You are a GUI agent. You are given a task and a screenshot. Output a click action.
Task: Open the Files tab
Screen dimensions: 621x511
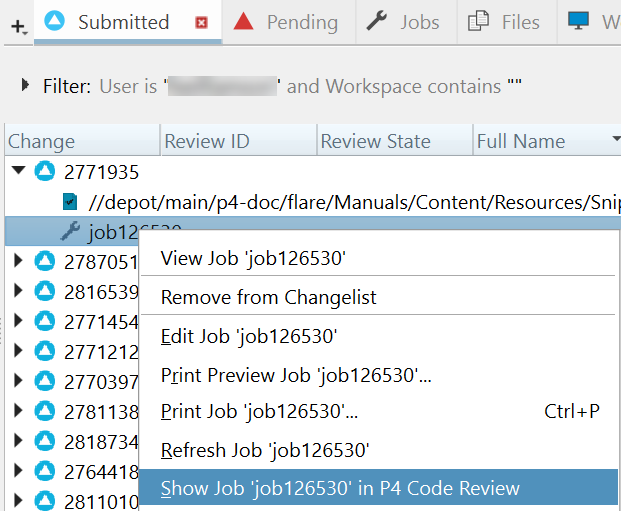coord(505,22)
